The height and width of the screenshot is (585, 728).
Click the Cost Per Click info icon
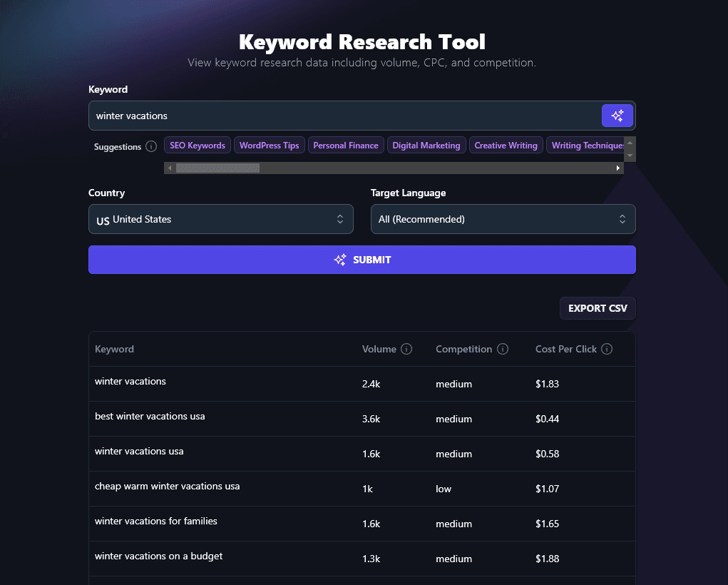tap(607, 349)
